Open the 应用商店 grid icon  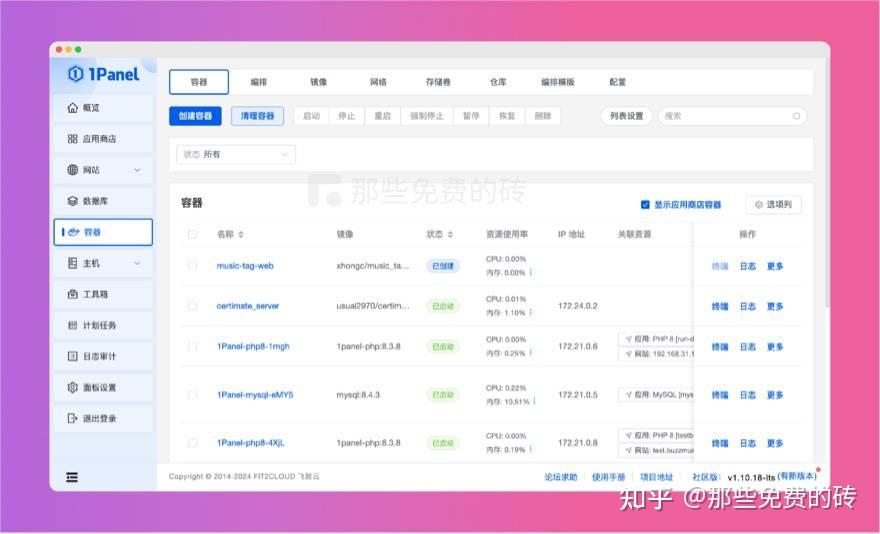point(72,139)
